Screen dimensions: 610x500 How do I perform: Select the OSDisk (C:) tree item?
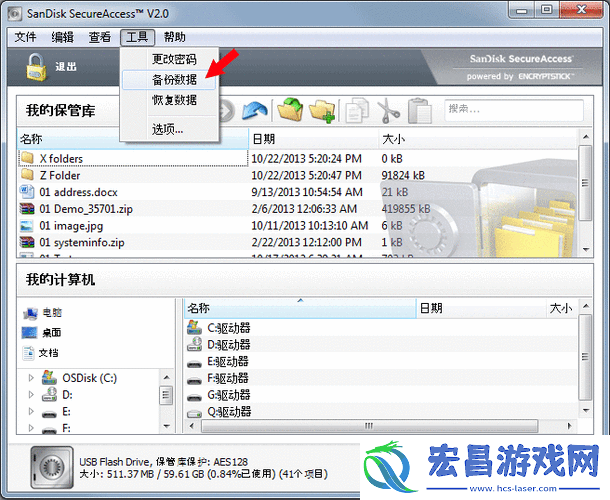[89, 378]
